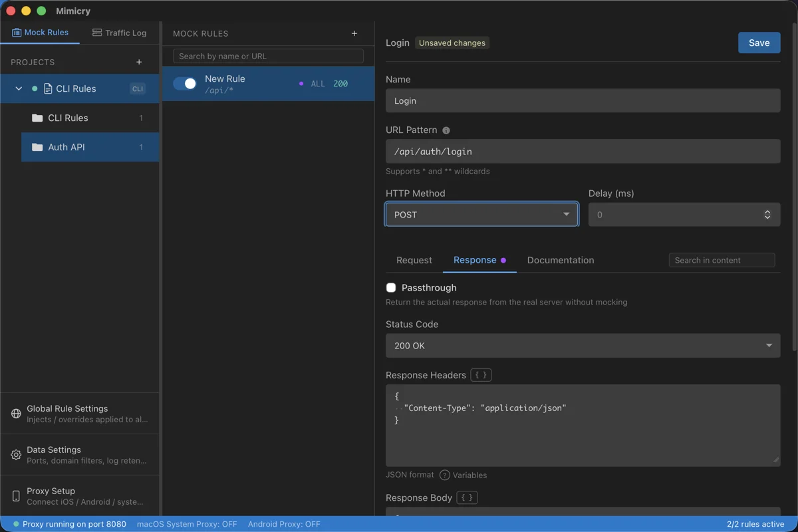Click the URL Pattern info icon

(446, 130)
